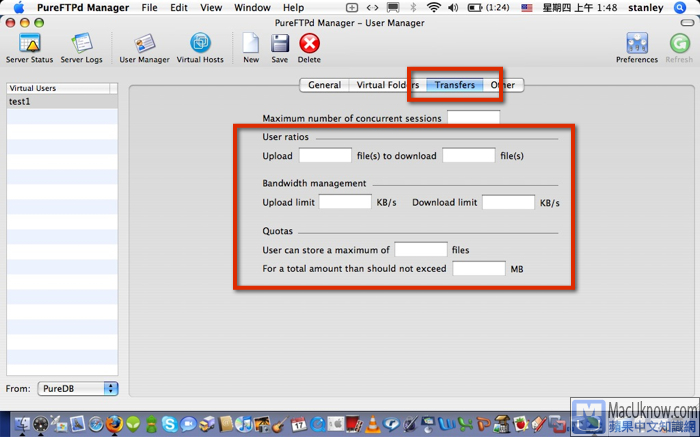Screen dimensions: 700x437
Task: Open the Help menu
Action: pyautogui.click(x=293, y=8)
